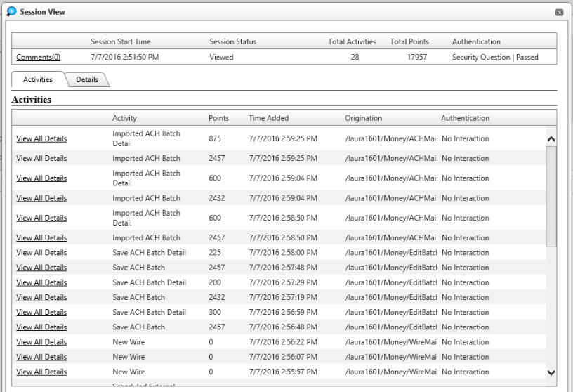Screen dimensions: 573x392
Task: View All Details for New Wire at 2:56:22 PM
Action: [x=41, y=342]
